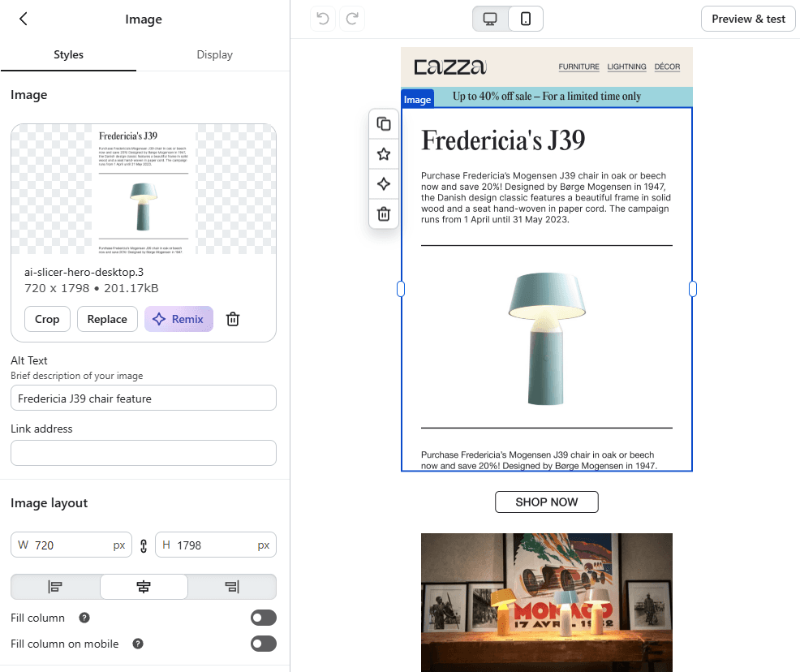This screenshot has width=800, height=672.
Task: Click the LIGHTNING nav link
Action: click(626, 67)
